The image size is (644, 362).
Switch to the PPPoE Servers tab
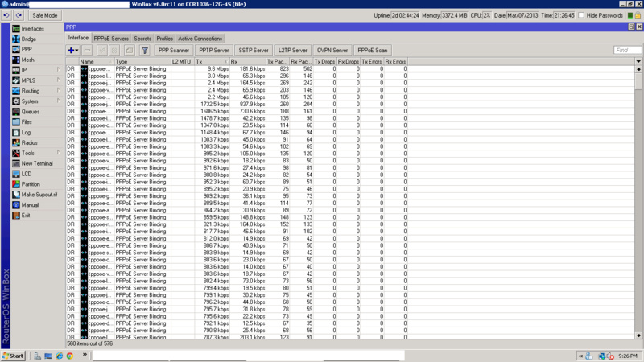pyautogui.click(x=110, y=38)
